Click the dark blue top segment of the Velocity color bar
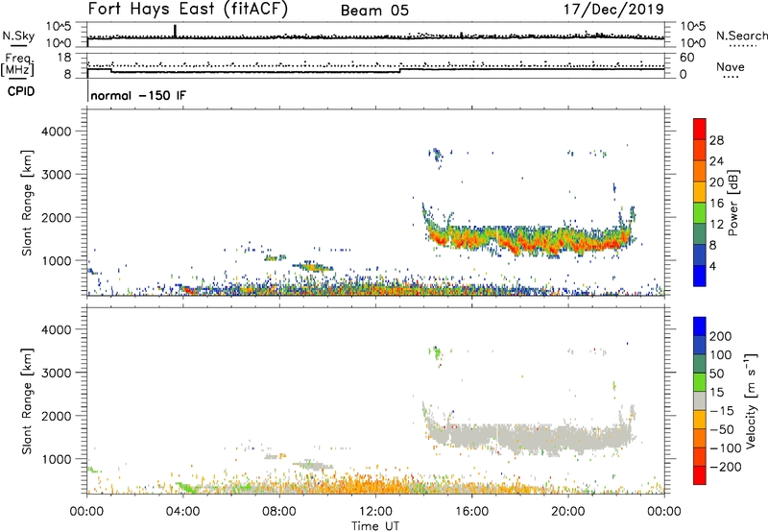Image resolution: width=768 pixels, height=532 pixels. pyautogui.click(x=700, y=326)
